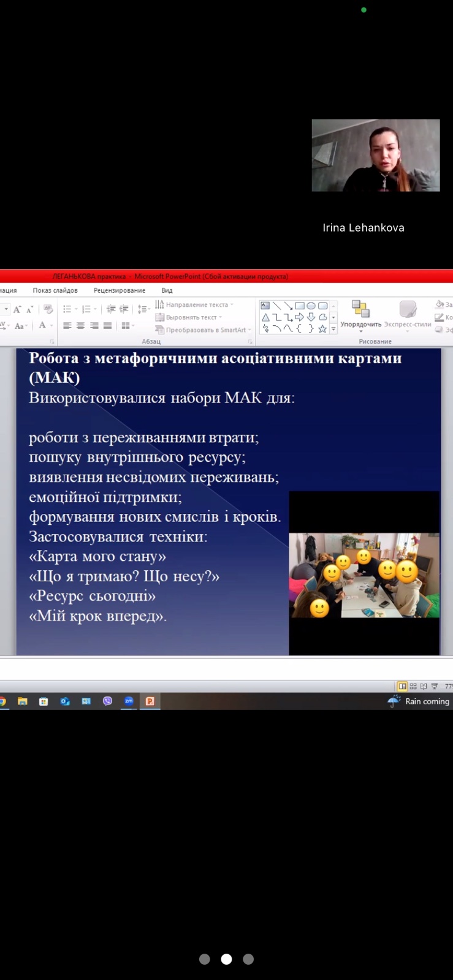
Task: Choose the oval shape tool
Action: [x=311, y=306]
